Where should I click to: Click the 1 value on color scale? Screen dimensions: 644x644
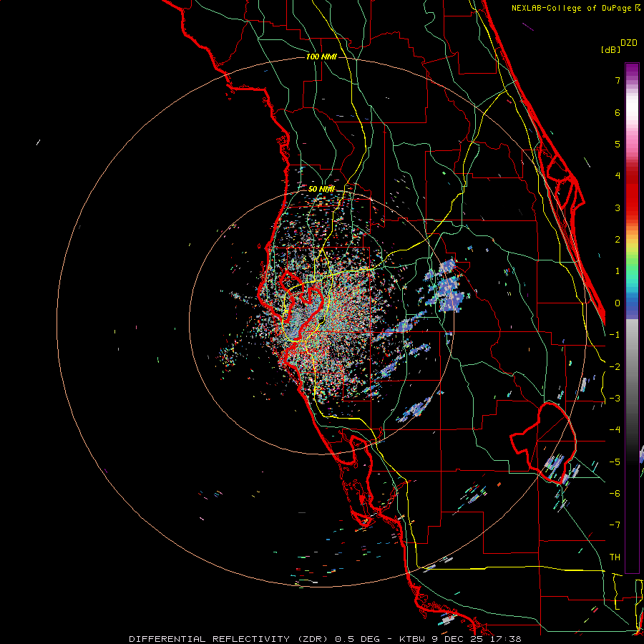(618, 271)
